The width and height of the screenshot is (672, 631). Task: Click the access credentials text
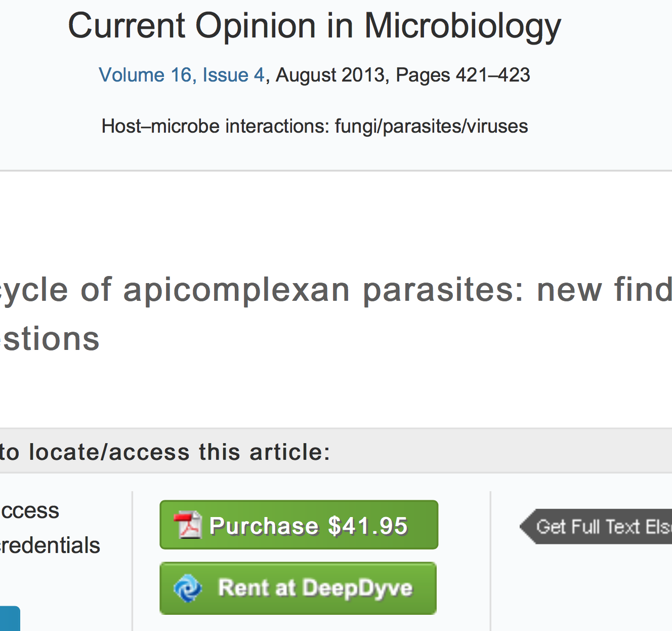(50, 545)
